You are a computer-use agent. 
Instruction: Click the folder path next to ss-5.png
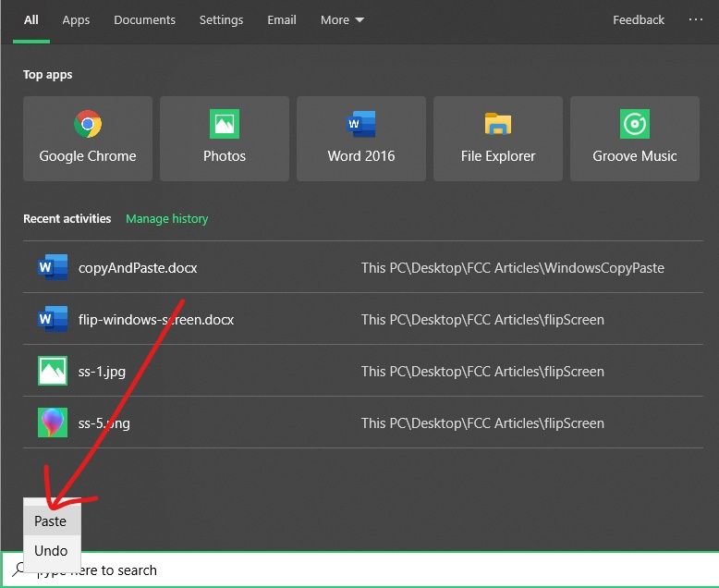[482, 423]
